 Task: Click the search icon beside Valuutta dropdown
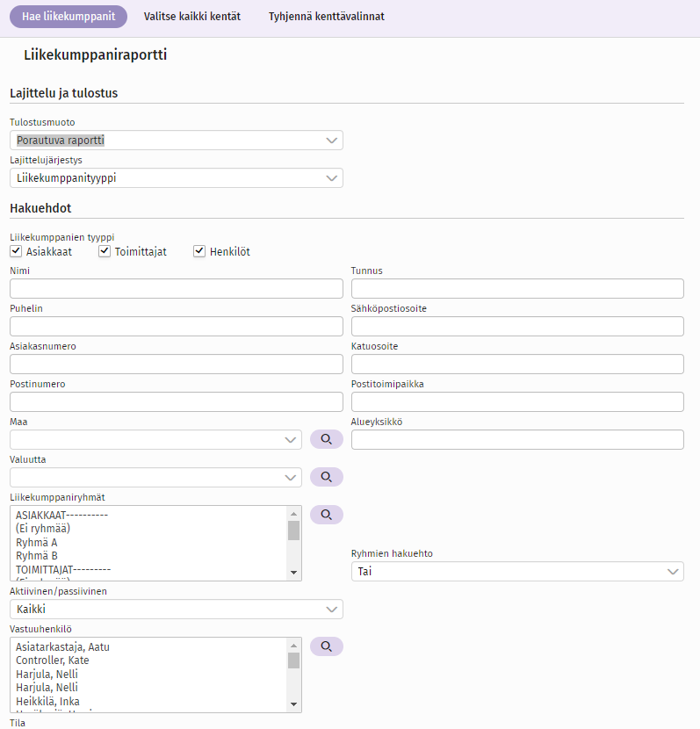pyautogui.click(x=327, y=477)
